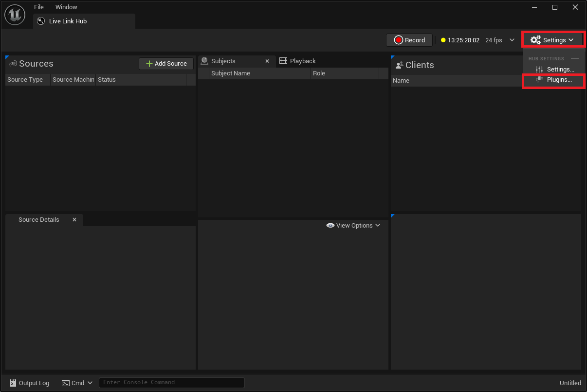Choose Settings... from Hub Settings menu
This screenshot has width=587, height=392.
coord(560,70)
